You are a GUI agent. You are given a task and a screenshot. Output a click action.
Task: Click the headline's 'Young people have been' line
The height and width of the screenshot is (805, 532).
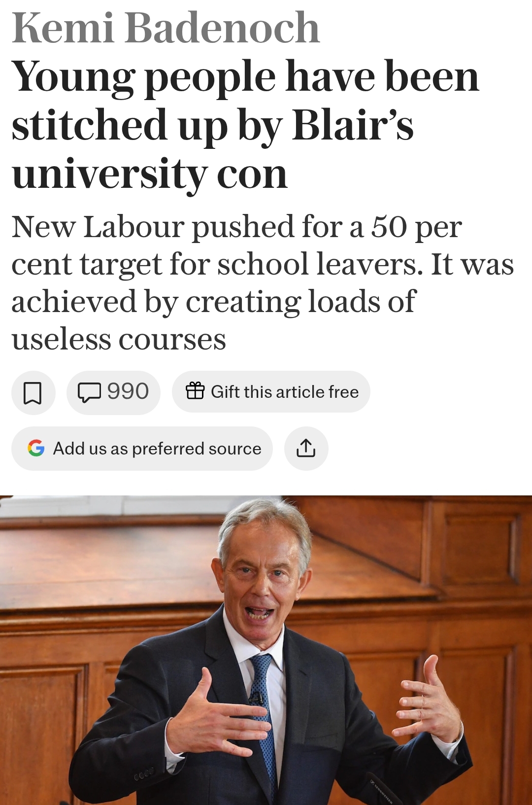245,77
